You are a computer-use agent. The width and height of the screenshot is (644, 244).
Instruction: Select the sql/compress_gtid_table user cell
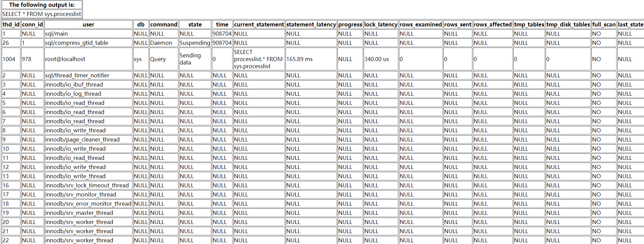click(x=88, y=43)
